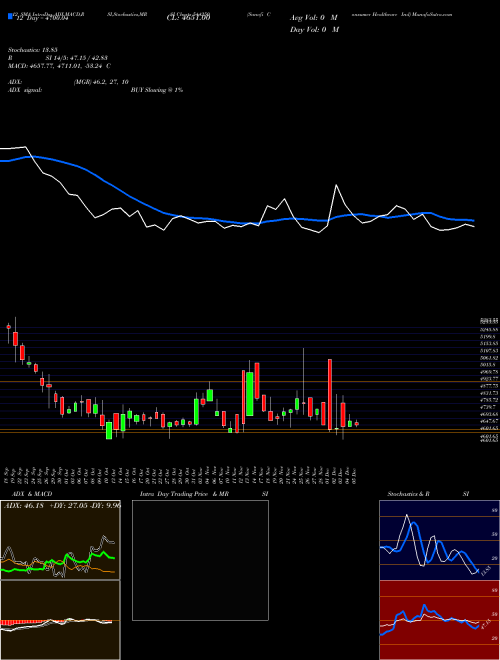Viewport: 500px width, 660px height.
Task: Open the MACD histogram chart panel
Action: [x=60, y=620]
